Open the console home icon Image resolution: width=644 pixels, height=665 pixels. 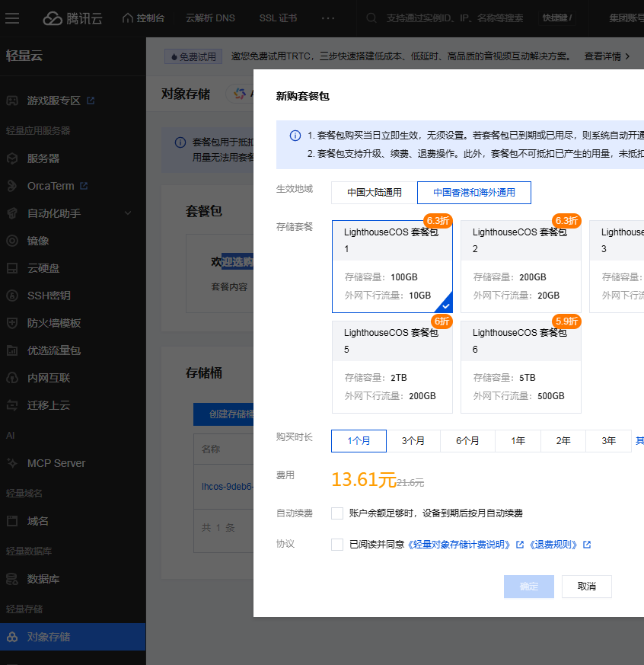click(x=128, y=18)
